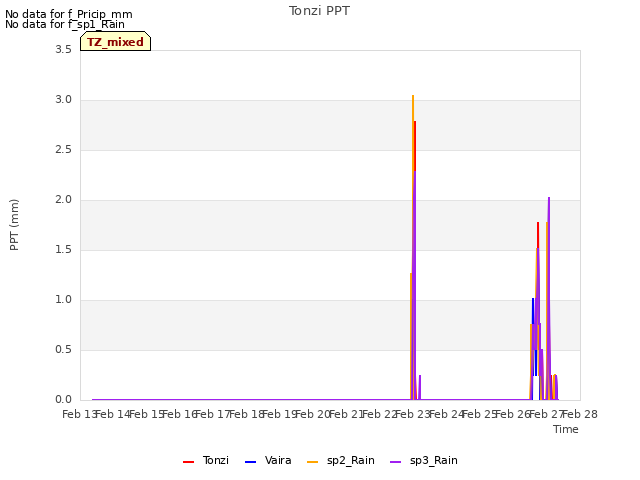
Task: Click the orange sp2_Rain legend swatch
Action: pos(312,462)
